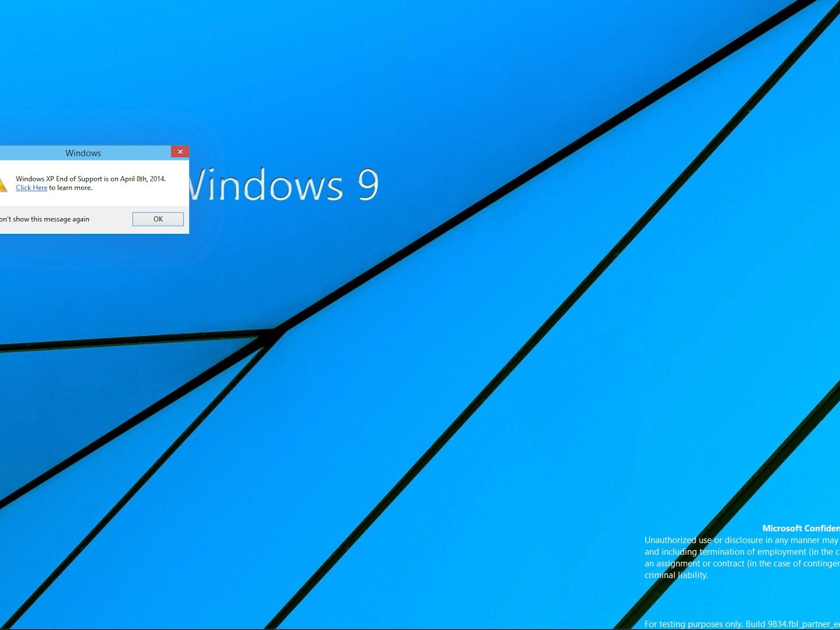Viewport: 840px width, 630px height.
Task: Close the Windows XP support dialog
Action: pyautogui.click(x=180, y=152)
